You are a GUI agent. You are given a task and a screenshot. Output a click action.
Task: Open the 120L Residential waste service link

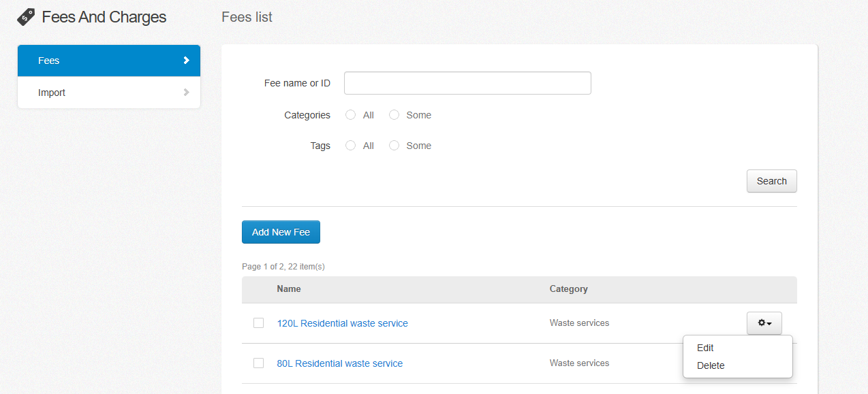[x=342, y=323]
